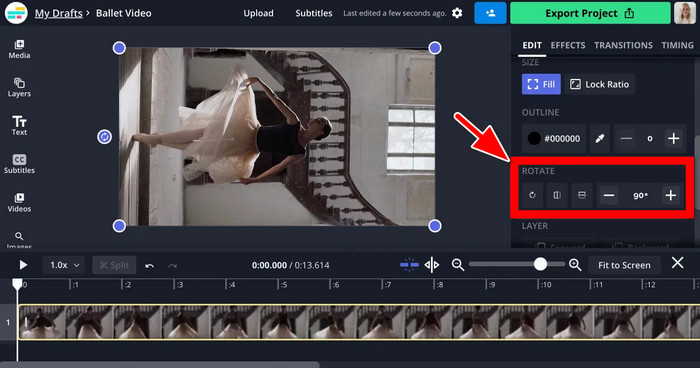
Task: Close the timeline panel
Action: point(677,263)
